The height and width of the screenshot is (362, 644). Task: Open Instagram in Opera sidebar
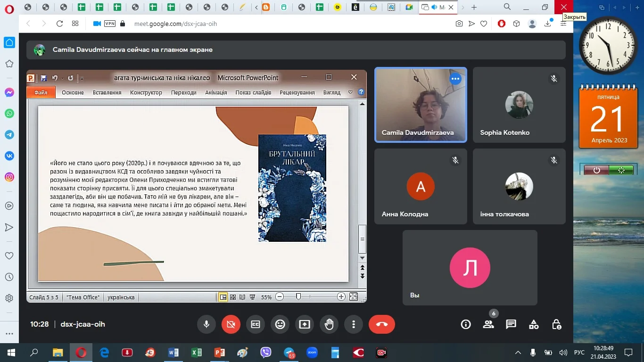[x=9, y=177]
